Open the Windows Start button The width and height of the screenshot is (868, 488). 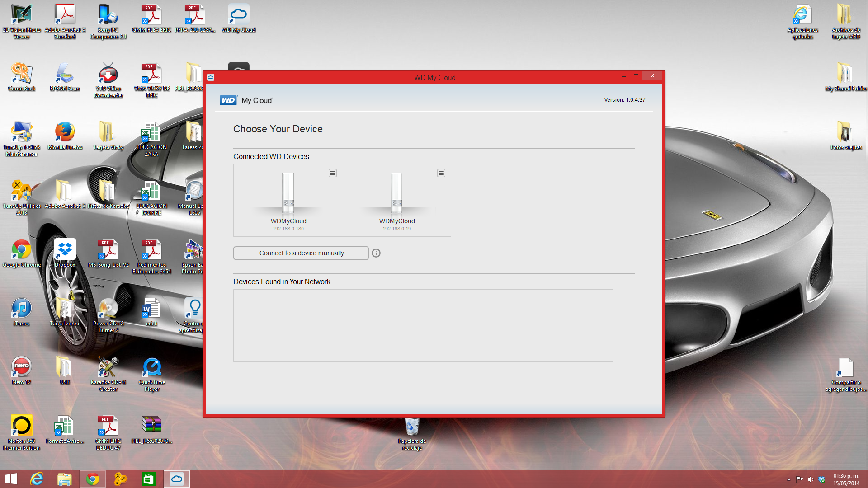click(11, 479)
